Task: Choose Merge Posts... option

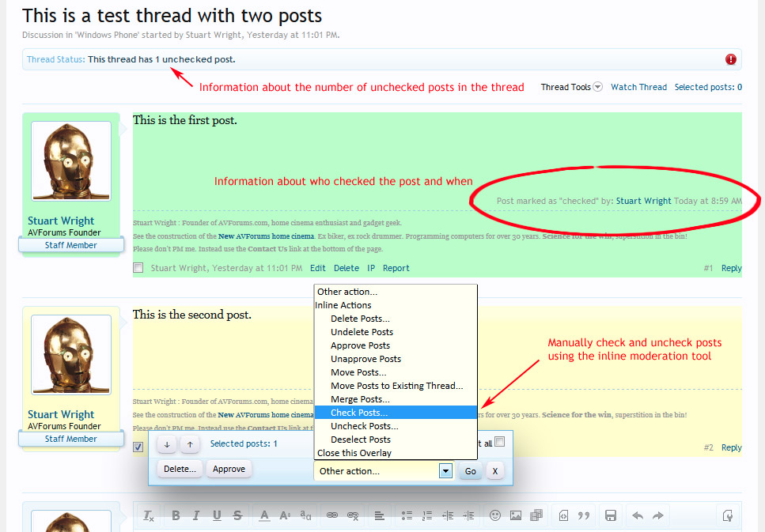Action: 396,399
